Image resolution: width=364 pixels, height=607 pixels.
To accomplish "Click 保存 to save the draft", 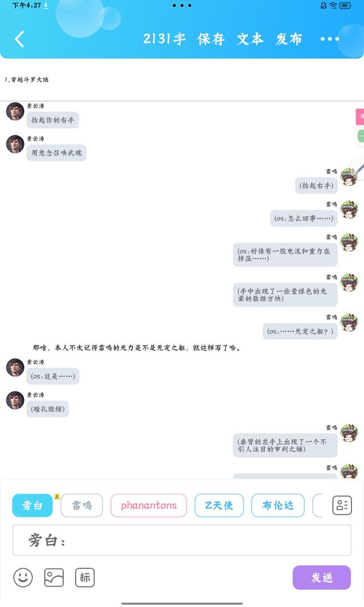I will 211,39.
